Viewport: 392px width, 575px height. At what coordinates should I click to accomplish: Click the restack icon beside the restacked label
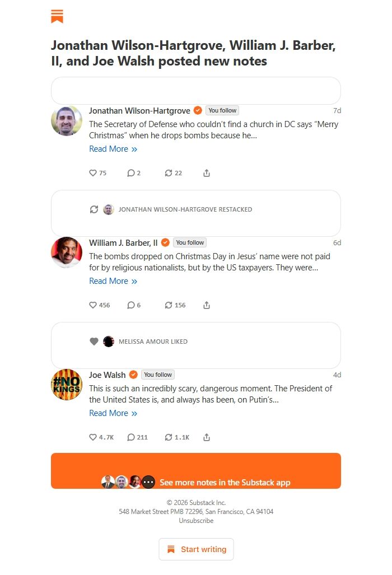pos(94,209)
